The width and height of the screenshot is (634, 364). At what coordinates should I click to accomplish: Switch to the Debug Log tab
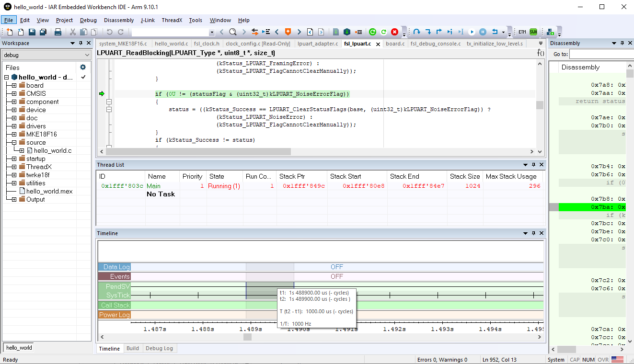(x=159, y=348)
